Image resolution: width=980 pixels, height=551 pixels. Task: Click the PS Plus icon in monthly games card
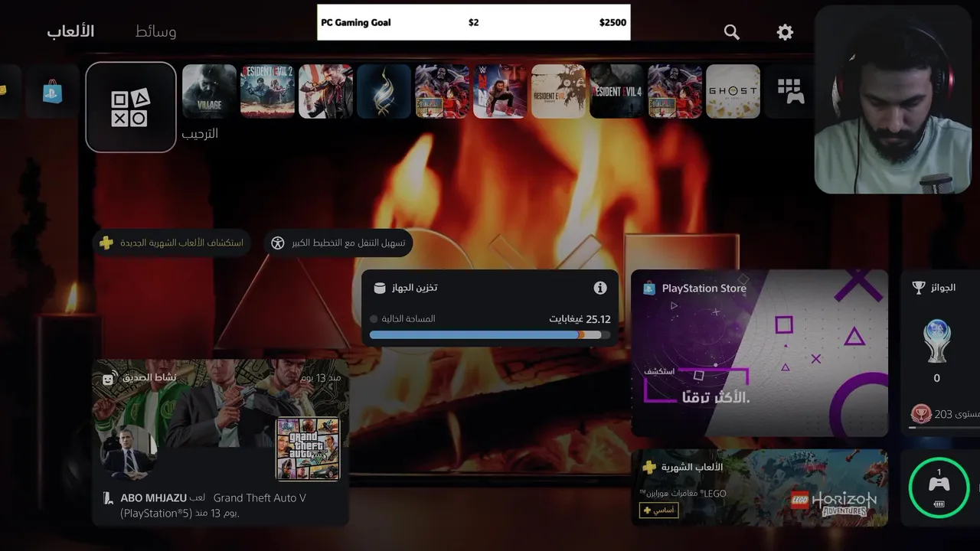coord(649,467)
